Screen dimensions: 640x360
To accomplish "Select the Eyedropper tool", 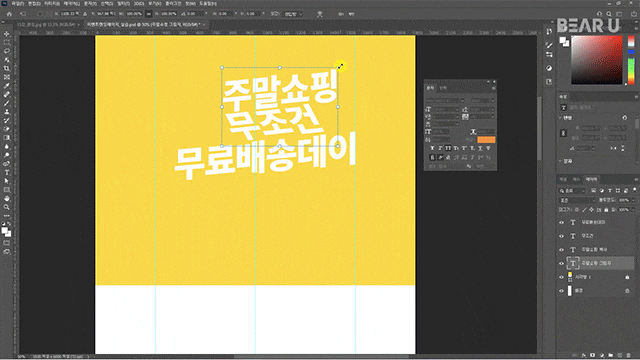I will click(x=7, y=85).
